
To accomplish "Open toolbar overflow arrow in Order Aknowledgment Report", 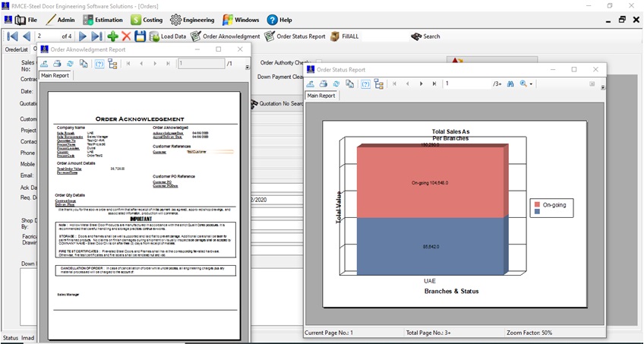I will click(248, 67).
